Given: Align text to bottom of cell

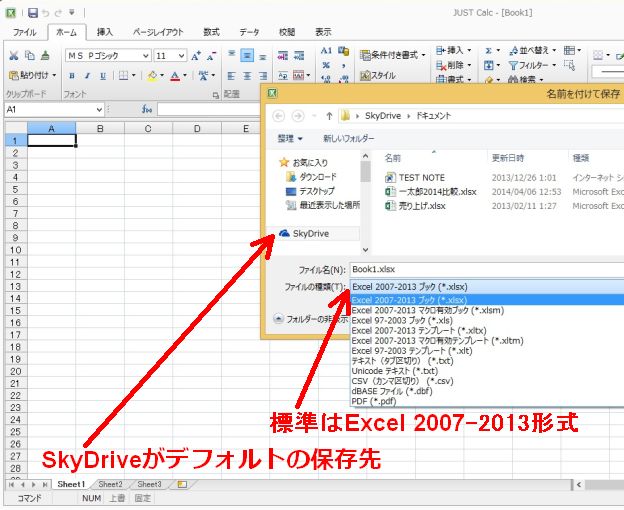Looking at the screenshot, I should pyautogui.click(x=263, y=55).
